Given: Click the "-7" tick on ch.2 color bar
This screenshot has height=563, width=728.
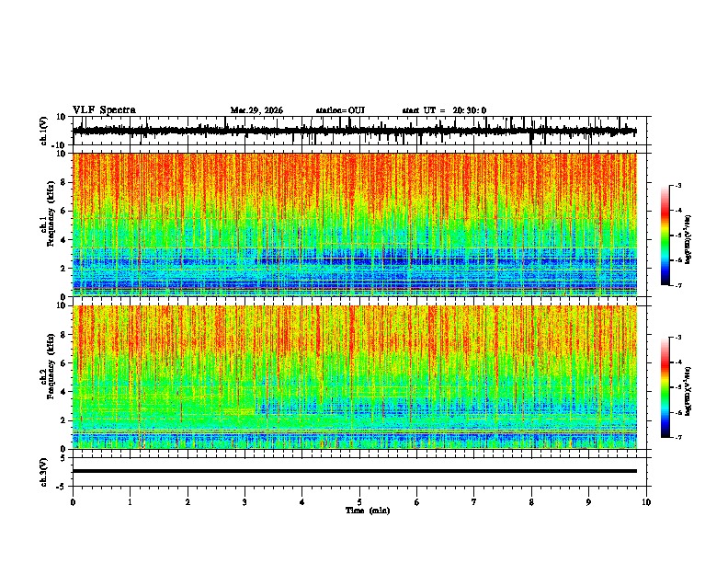Looking at the screenshot, I should coord(678,438).
